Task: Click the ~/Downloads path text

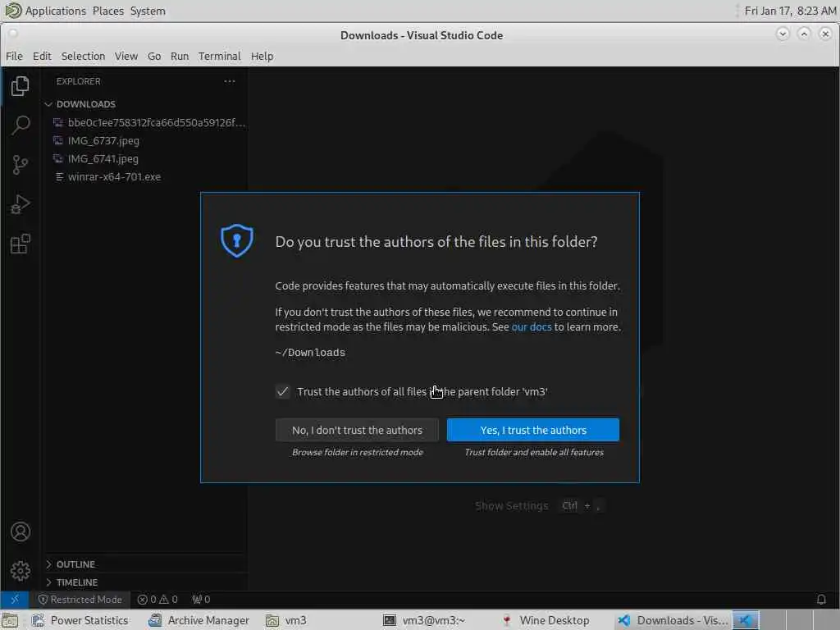Action: [310, 353]
